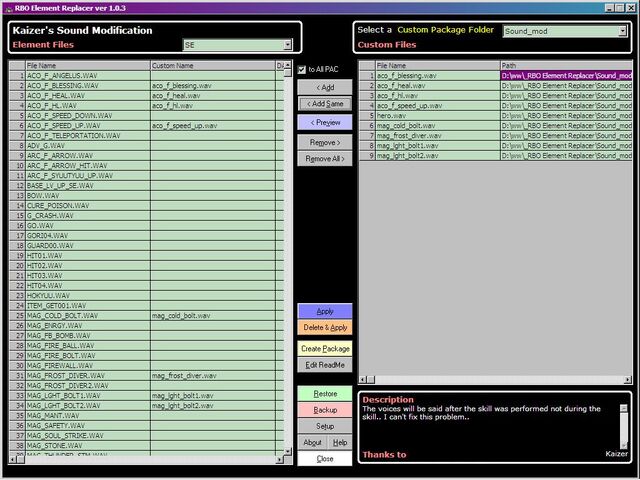Select row ACO_F_ANGELUS.WAV in element list
The height and width of the screenshot is (480, 640).
point(147,76)
